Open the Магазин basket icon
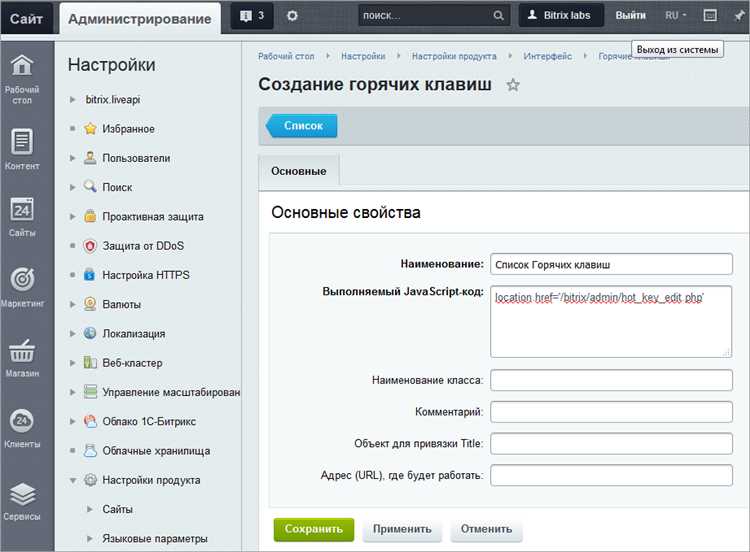The height and width of the screenshot is (552, 750). (x=22, y=351)
